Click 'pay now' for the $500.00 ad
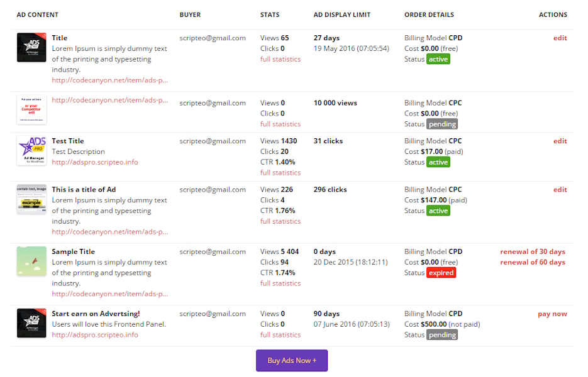The height and width of the screenshot is (377, 588). tap(552, 314)
